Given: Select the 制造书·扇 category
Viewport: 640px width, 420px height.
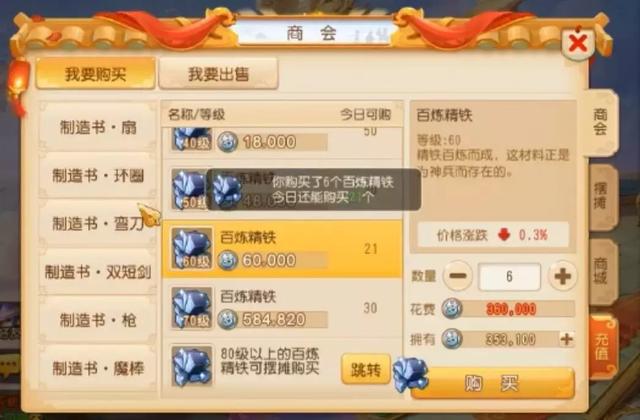Looking at the screenshot, I should point(98,127).
